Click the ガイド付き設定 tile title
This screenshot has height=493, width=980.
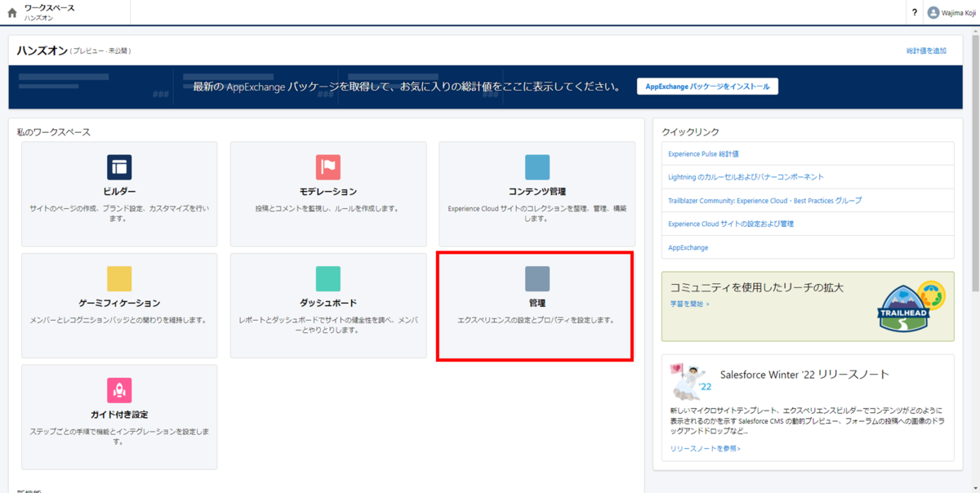(x=119, y=414)
